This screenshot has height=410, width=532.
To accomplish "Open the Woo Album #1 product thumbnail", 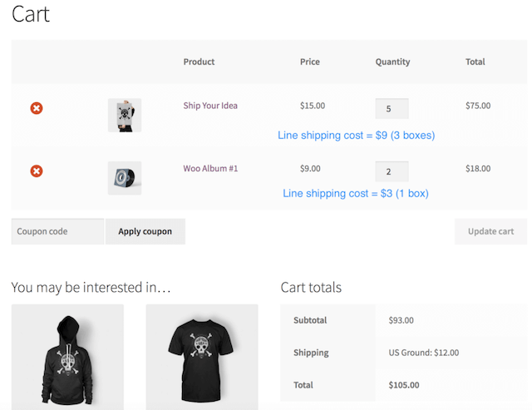I will 125,178.
